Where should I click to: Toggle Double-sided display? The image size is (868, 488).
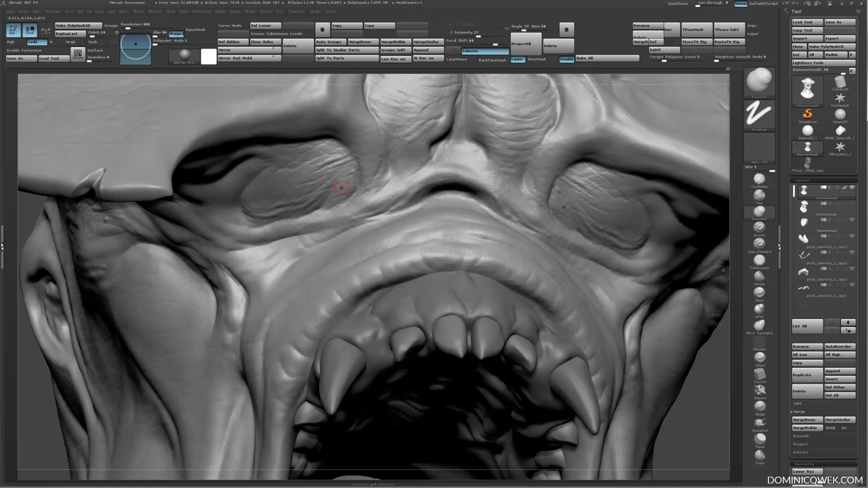(x=566, y=59)
